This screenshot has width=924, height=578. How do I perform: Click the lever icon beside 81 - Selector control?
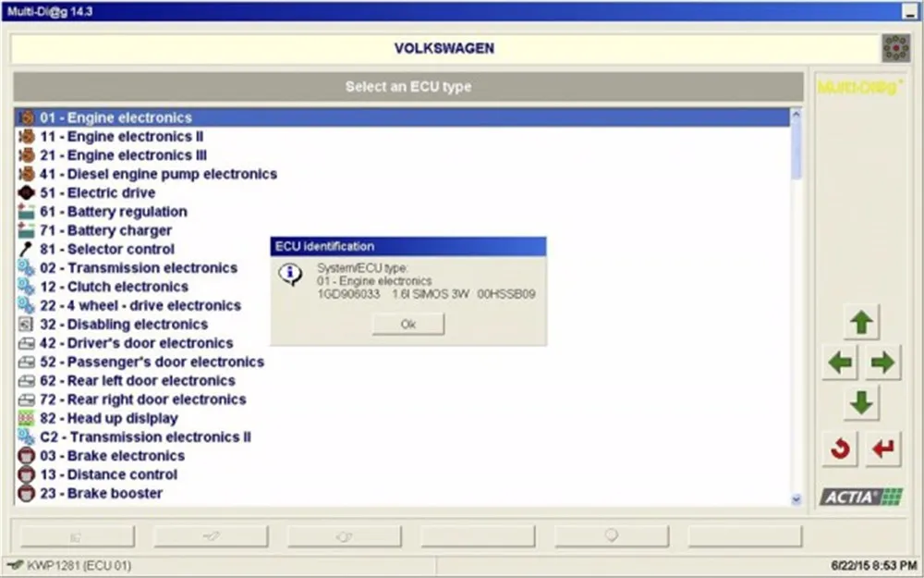point(26,249)
